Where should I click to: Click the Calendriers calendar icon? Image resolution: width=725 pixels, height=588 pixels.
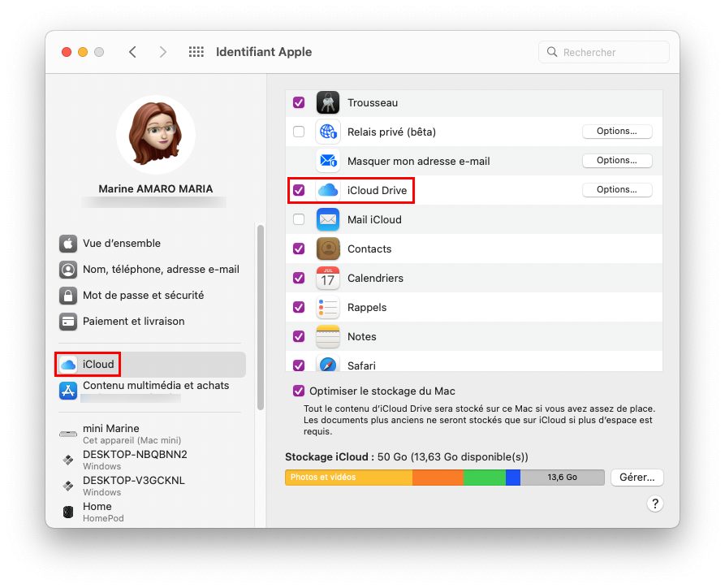click(x=327, y=278)
